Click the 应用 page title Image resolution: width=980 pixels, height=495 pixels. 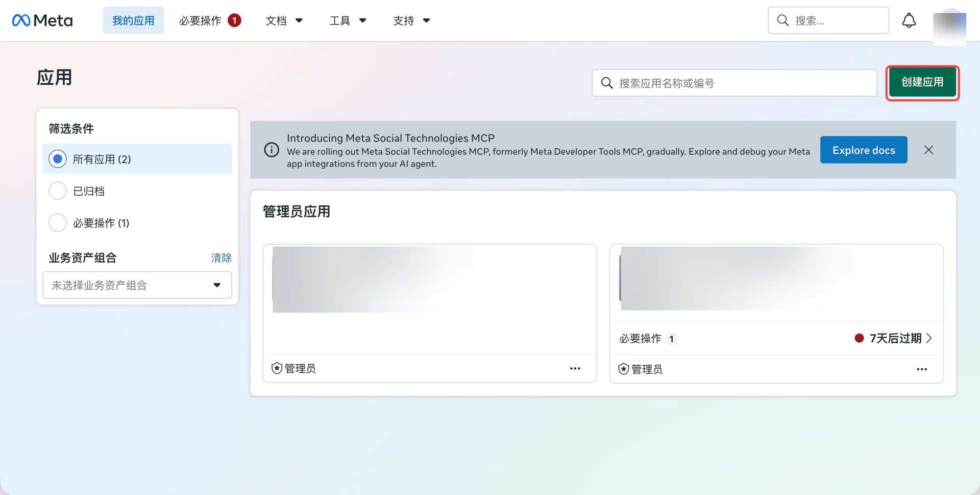(x=55, y=78)
